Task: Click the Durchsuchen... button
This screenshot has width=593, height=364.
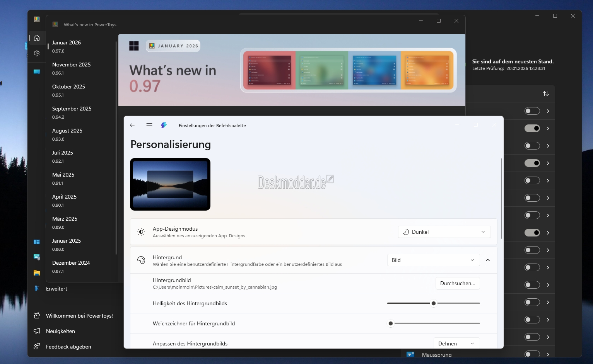Action: [x=458, y=283]
